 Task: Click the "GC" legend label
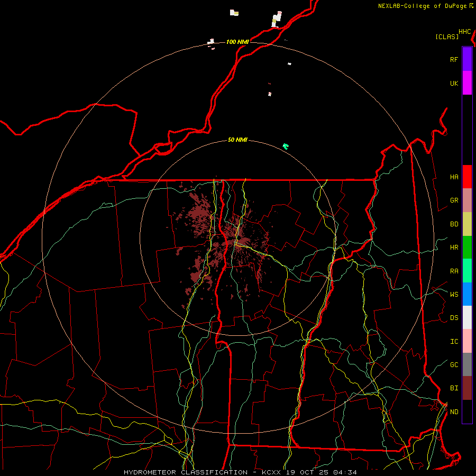(454, 365)
